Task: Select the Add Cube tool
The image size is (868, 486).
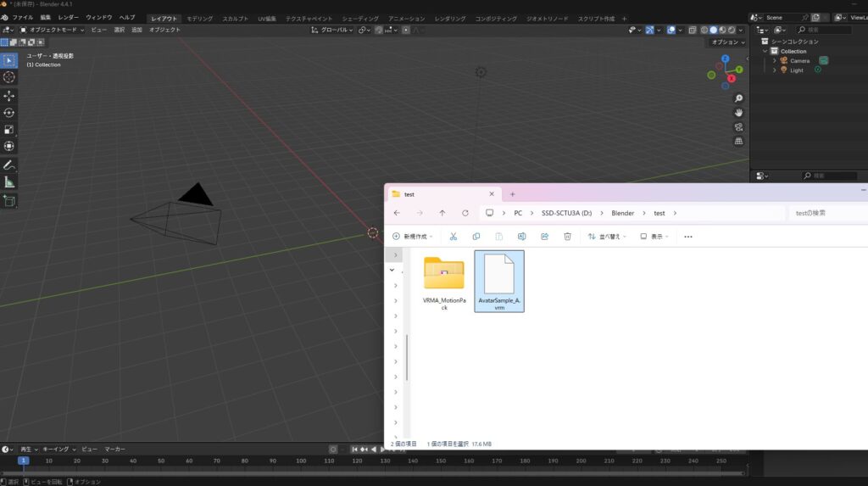Action: point(8,201)
